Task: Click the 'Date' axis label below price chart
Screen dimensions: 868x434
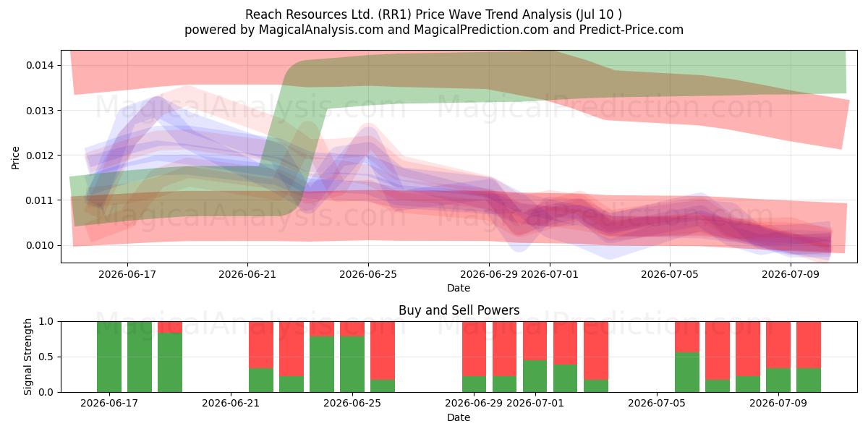Action: coord(459,288)
